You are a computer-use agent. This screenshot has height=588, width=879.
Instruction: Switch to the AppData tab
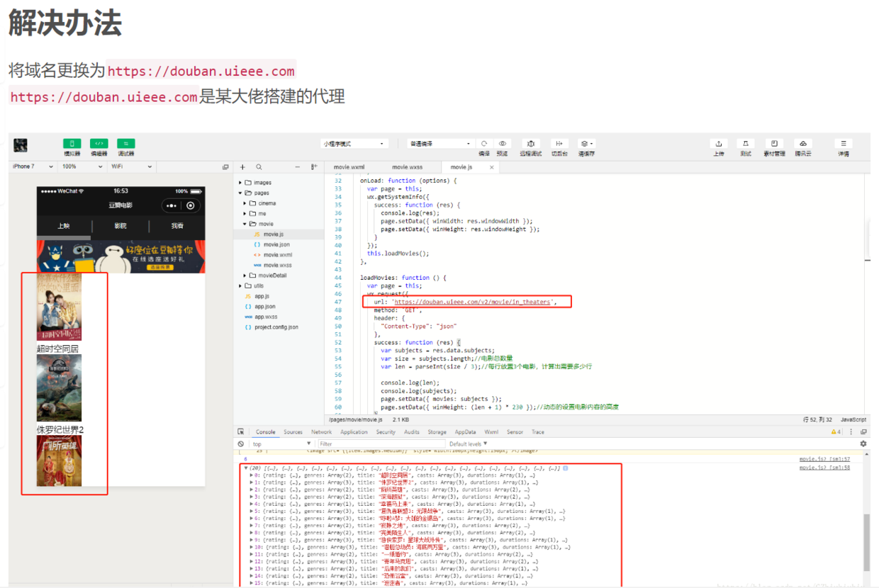[x=465, y=431]
